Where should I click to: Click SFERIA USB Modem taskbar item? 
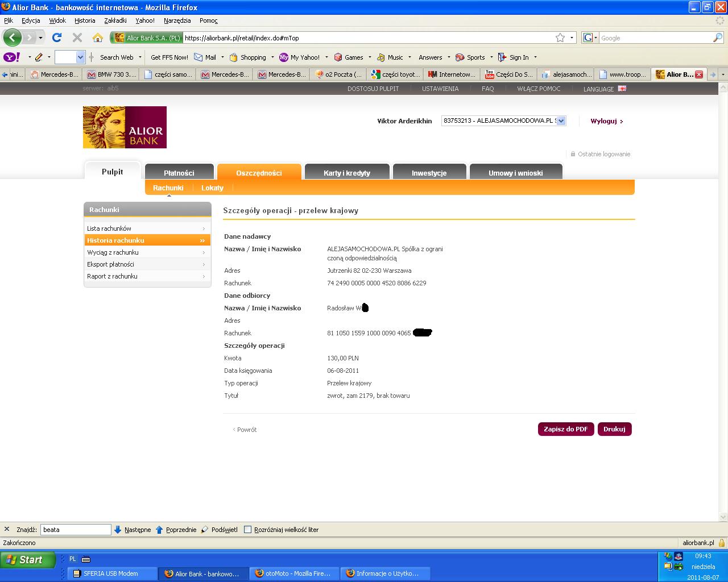point(110,573)
